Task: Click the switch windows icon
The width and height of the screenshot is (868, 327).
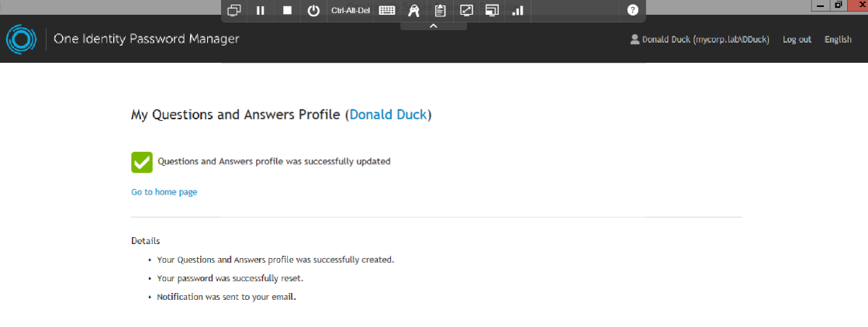Action: [x=234, y=11]
